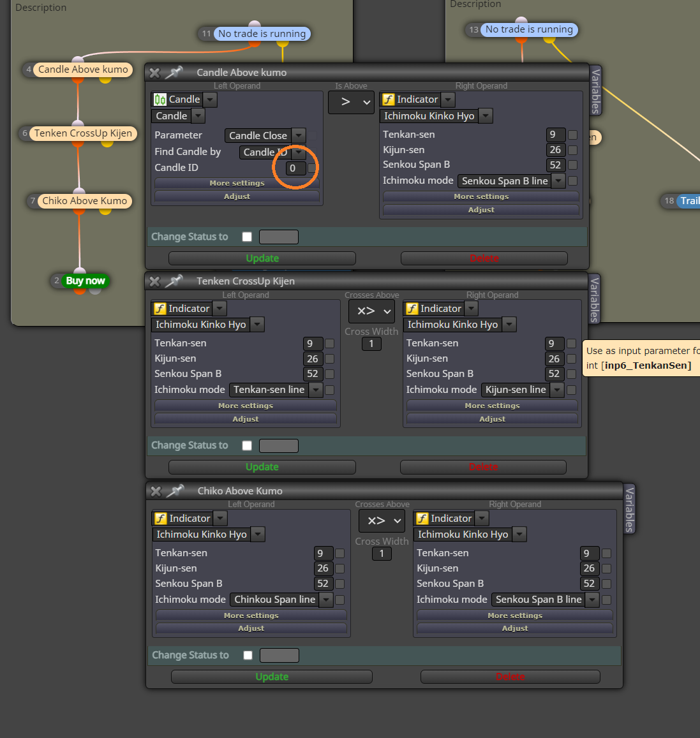700x738 pixels.
Task: Pin the Tenken CrossUp Kijen panel
Action: pyautogui.click(x=174, y=281)
